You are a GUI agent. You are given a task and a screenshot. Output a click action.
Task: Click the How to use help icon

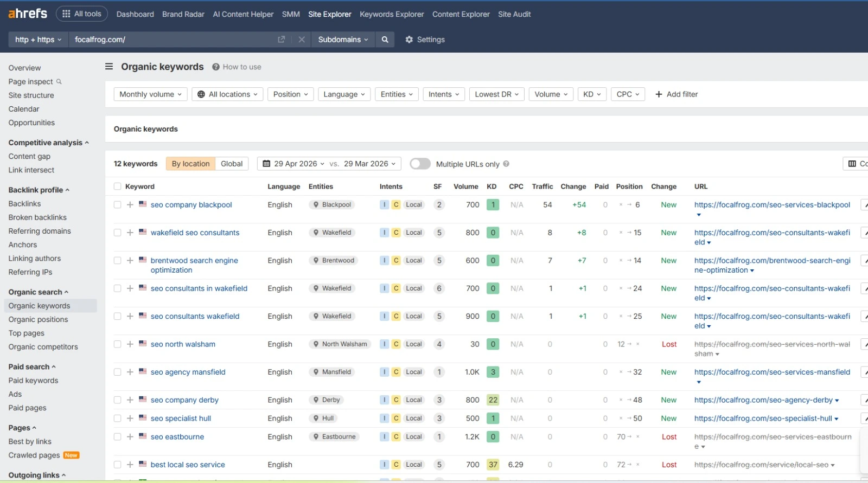tap(216, 67)
